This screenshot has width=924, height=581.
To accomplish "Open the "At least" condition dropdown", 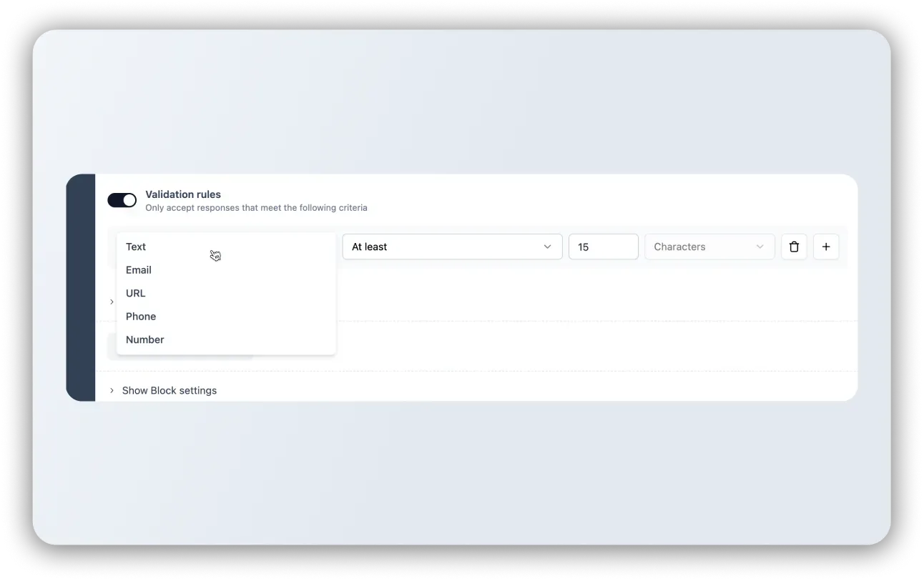I will click(452, 247).
